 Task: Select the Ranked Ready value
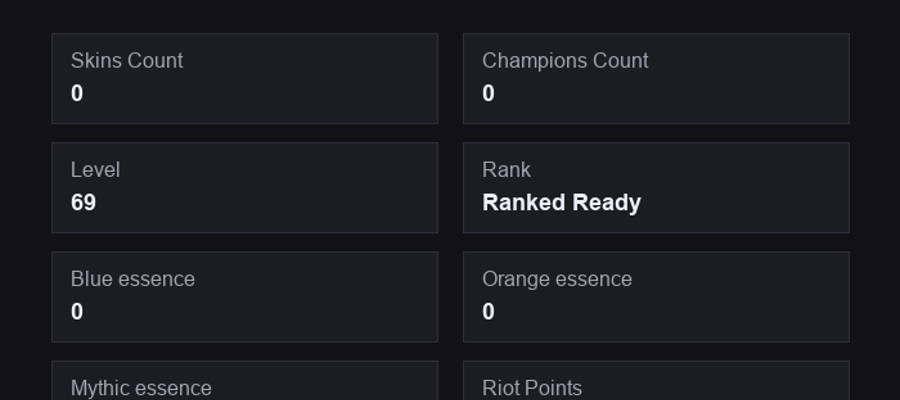point(561,203)
